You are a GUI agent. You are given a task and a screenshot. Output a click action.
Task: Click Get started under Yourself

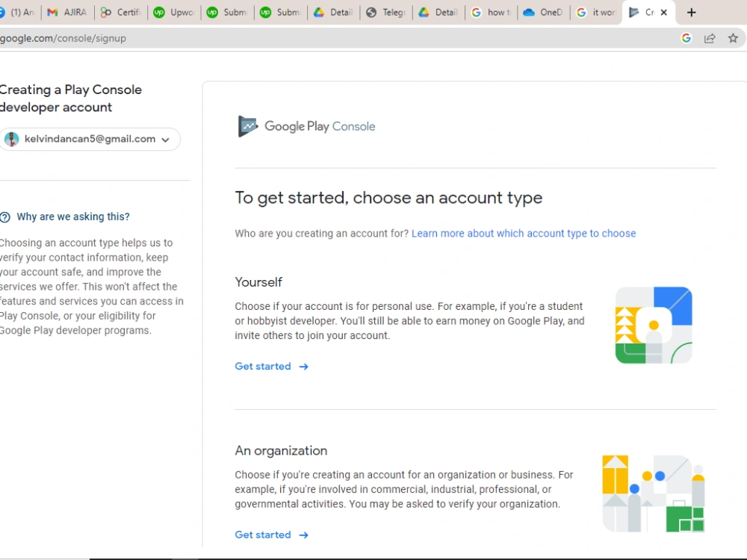click(263, 366)
